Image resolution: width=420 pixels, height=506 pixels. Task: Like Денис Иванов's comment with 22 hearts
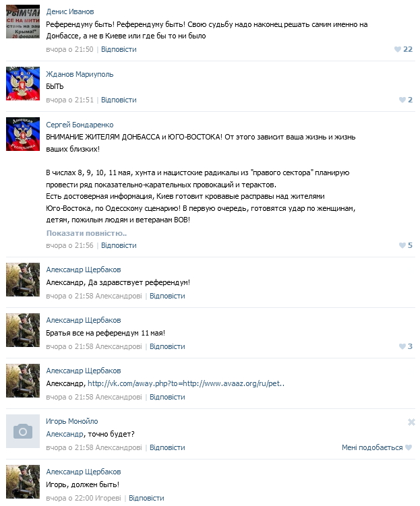coord(403,49)
